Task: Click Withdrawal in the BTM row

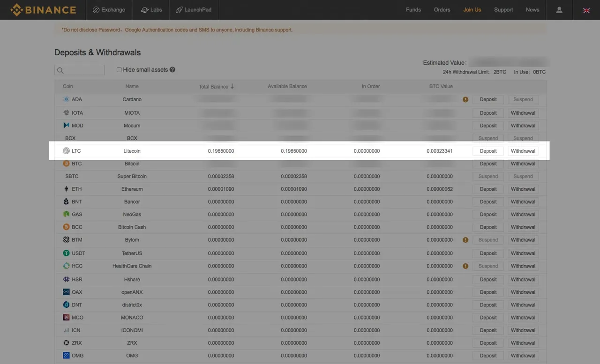Action: [523, 239]
